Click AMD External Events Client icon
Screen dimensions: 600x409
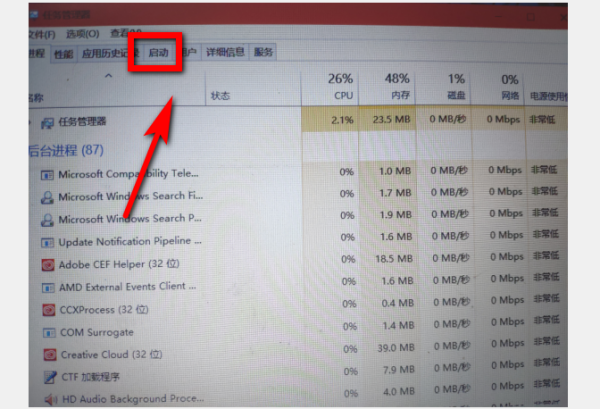[x=48, y=288]
